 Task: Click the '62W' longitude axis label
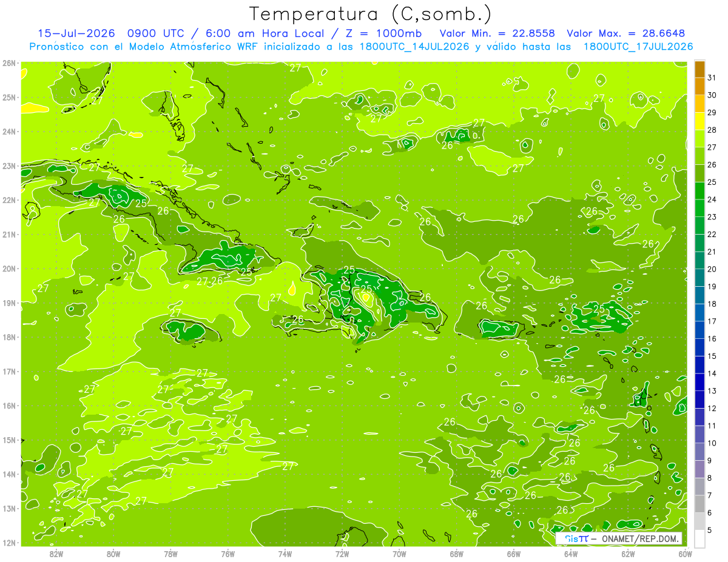(x=628, y=554)
